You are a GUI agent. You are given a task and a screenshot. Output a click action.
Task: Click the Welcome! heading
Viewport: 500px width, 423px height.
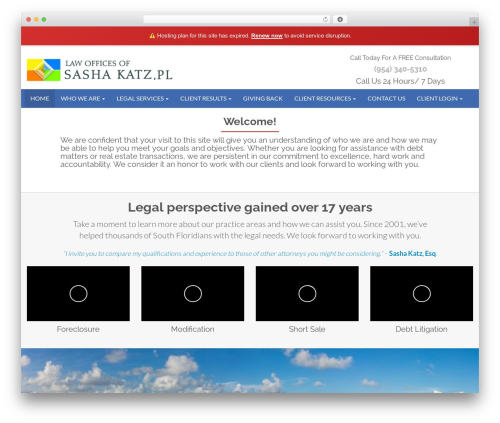[x=250, y=122]
